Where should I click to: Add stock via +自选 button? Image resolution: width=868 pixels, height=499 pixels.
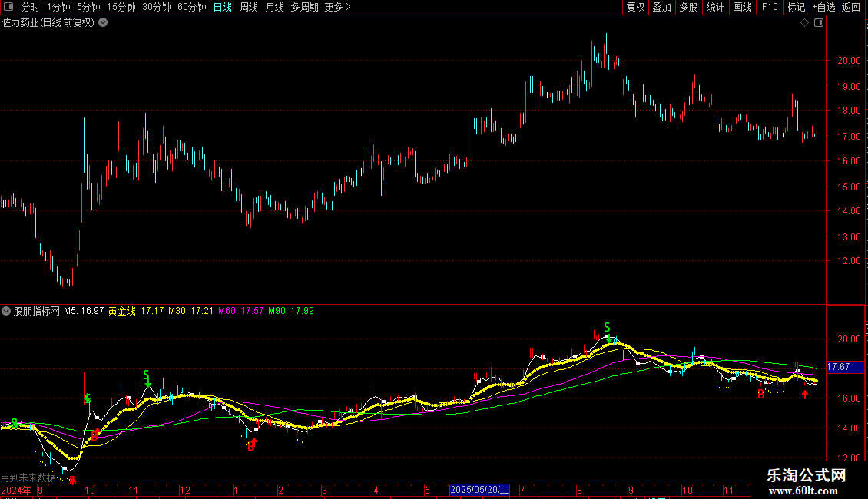point(823,7)
